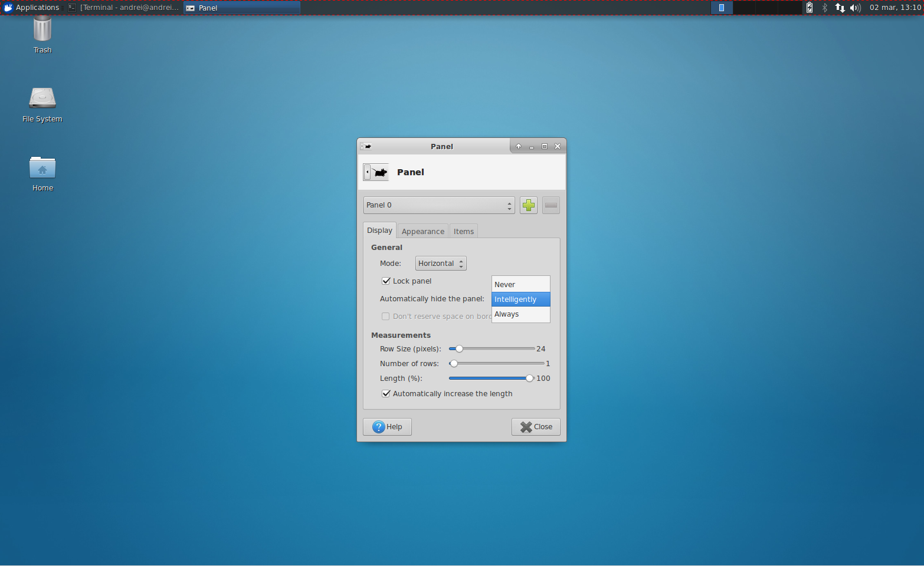Click the minus icon to remove the panel
The width and height of the screenshot is (924, 566).
pyautogui.click(x=551, y=205)
